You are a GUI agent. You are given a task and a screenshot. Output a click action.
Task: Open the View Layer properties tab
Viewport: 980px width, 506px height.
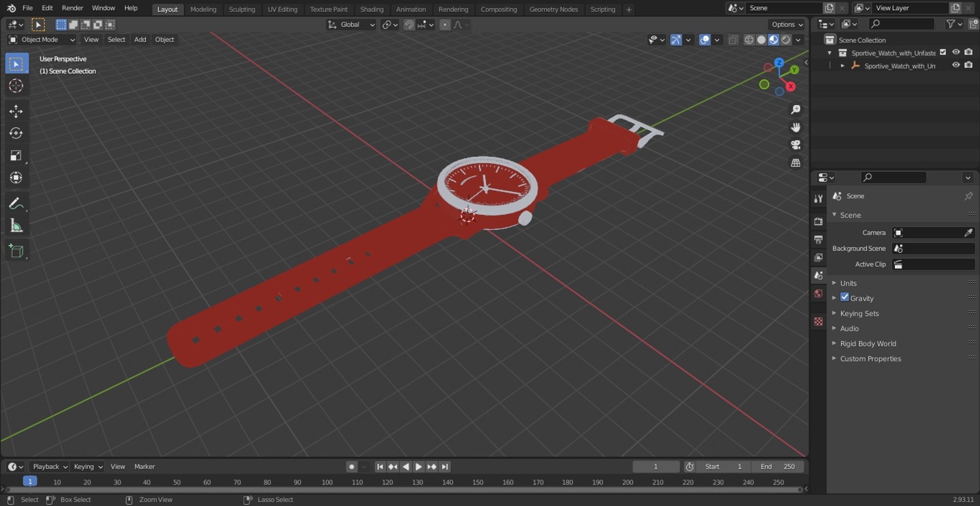pyautogui.click(x=819, y=257)
